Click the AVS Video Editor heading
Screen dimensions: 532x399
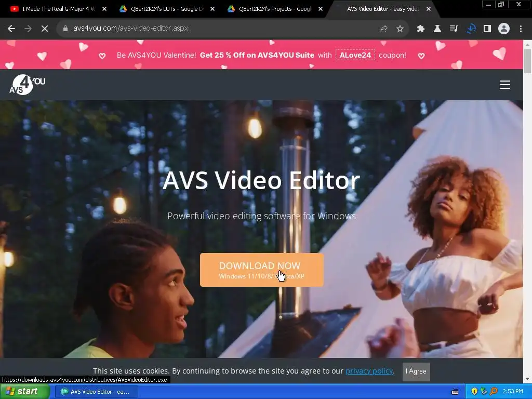(x=261, y=180)
